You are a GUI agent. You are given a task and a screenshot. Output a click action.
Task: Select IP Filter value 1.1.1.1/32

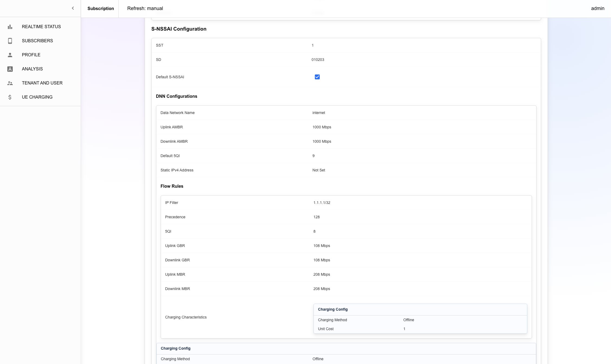[x=322, y=203]
